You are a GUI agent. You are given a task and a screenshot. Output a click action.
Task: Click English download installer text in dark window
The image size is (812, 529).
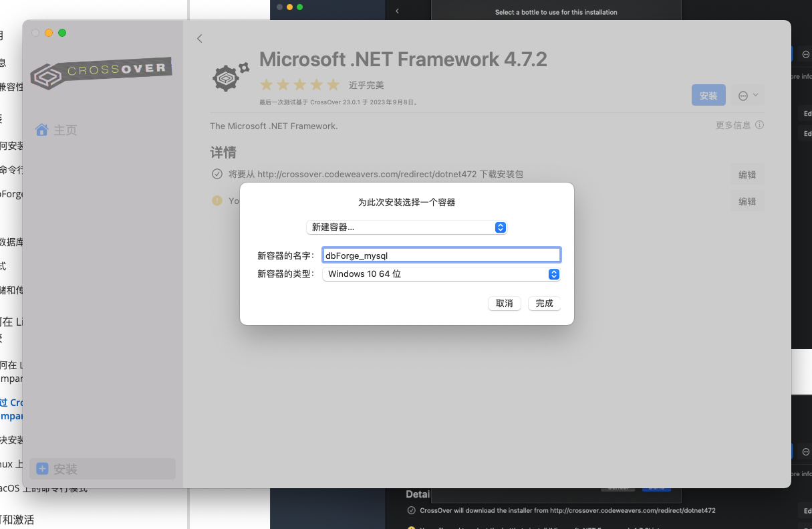click(567, 510)
